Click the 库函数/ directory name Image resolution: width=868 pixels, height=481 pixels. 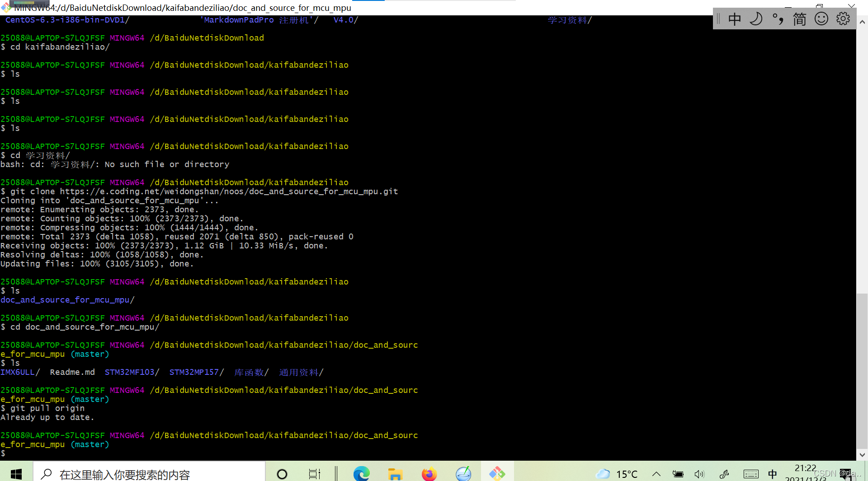point(251,372)
